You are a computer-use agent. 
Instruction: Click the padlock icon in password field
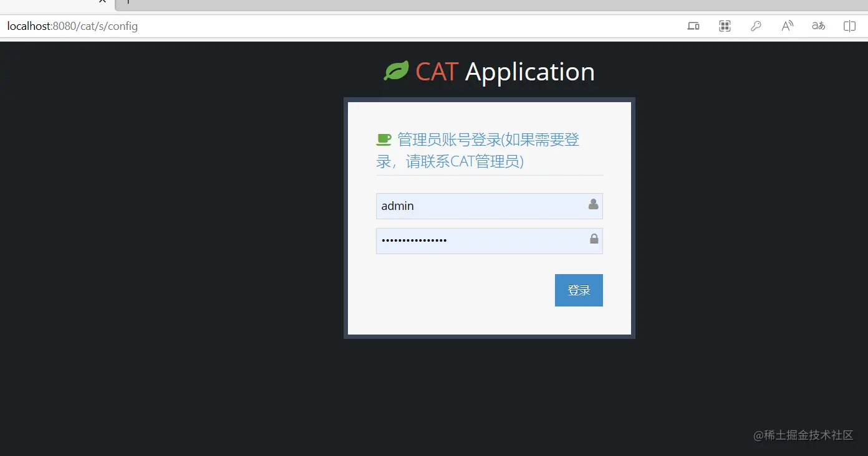pyautogui.click(x=594, y=239)
